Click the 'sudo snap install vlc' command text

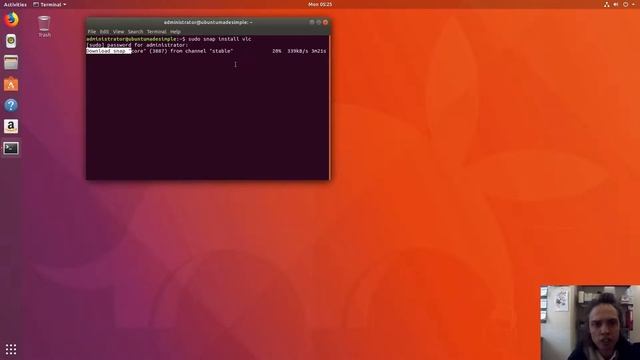tap(220, 39)
